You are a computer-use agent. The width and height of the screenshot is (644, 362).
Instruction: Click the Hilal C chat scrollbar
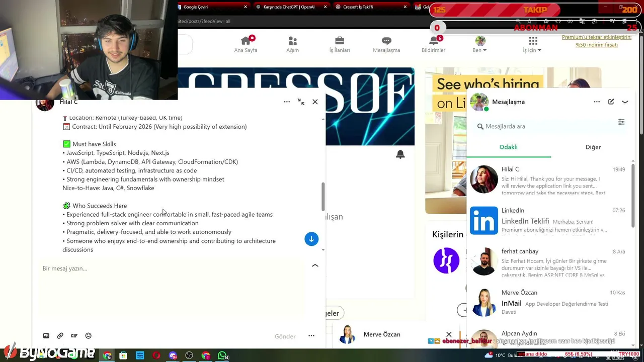tap(323, 197)
